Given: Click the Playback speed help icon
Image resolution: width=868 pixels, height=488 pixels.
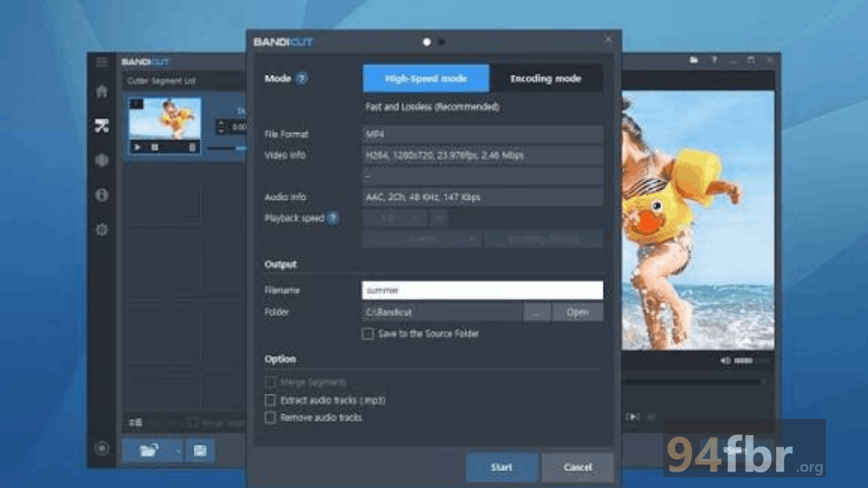Looking at the screenshot, I should click(333, 218).
